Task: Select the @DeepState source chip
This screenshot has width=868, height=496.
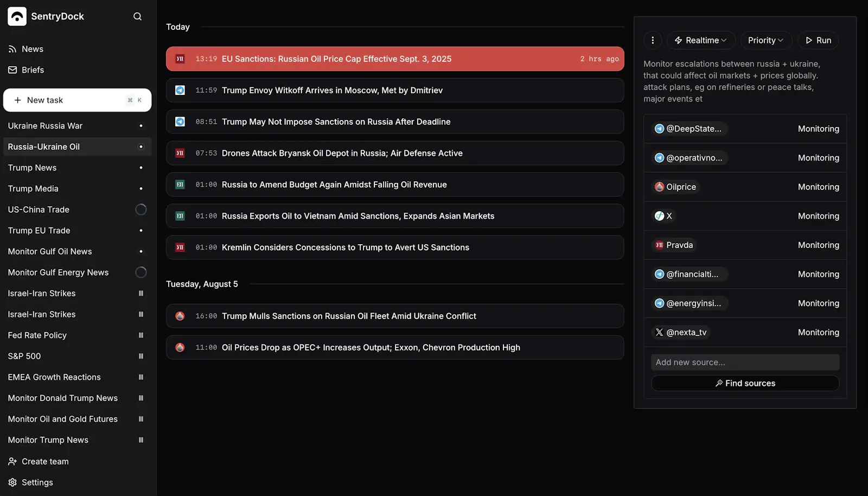Action: coord(689,129)
